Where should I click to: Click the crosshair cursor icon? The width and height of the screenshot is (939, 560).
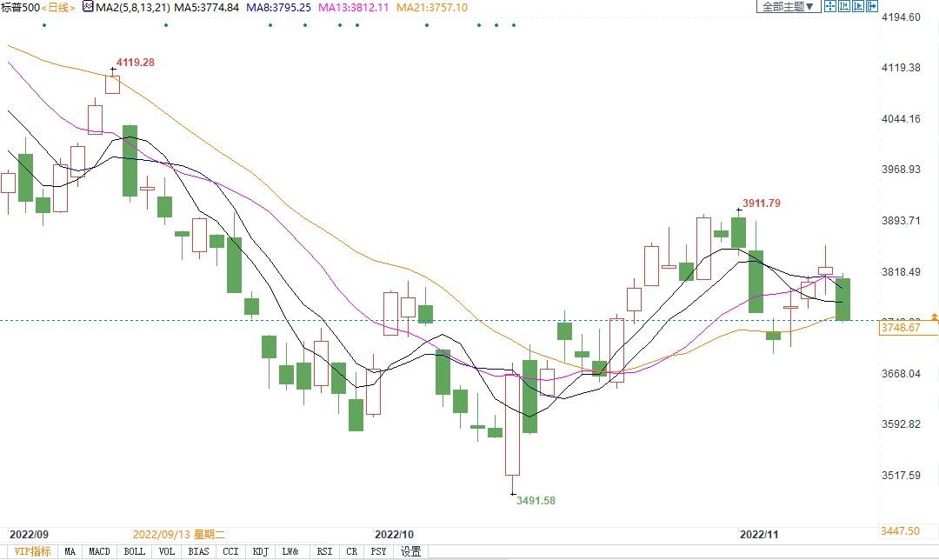(830, 7)
